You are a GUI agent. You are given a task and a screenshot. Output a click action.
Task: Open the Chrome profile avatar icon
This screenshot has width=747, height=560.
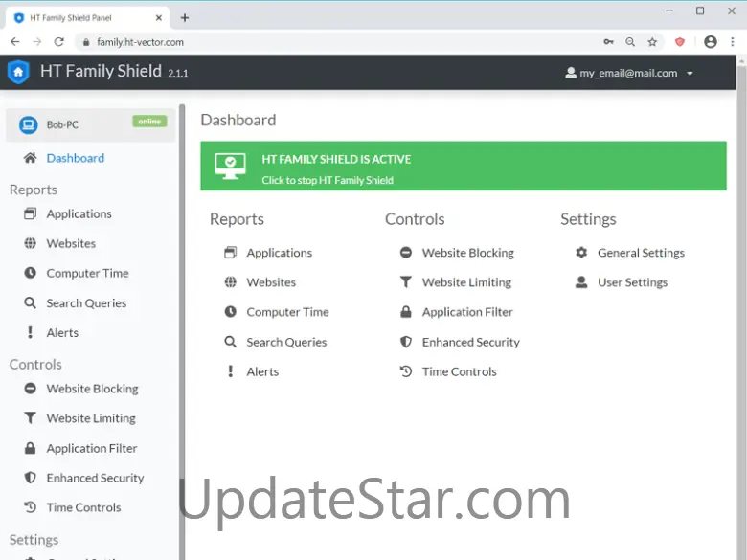[711, 42]
